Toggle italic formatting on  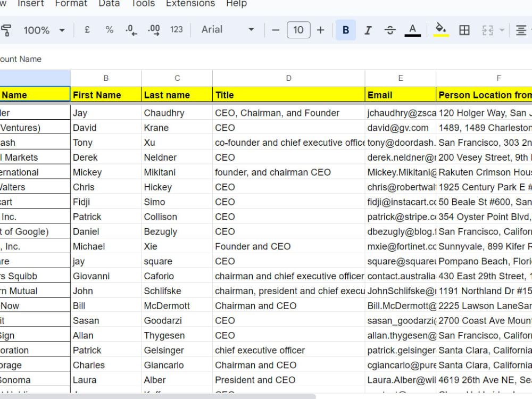368,30
